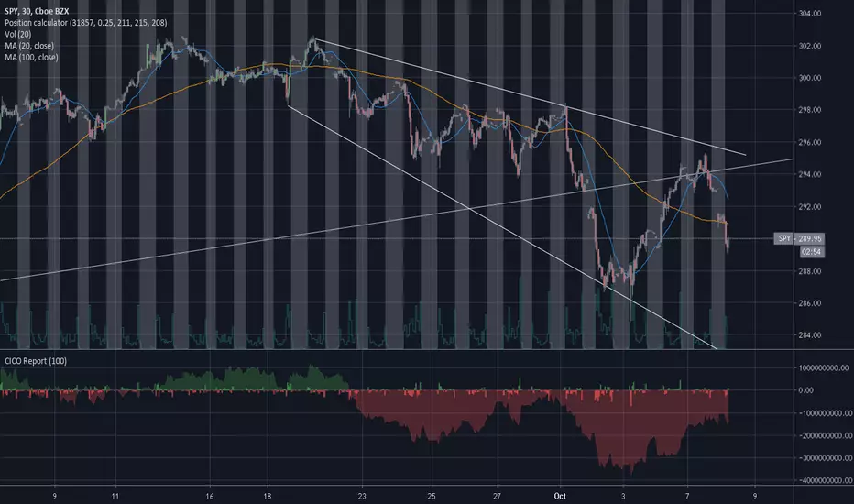This screenshot has width=854, height=504.
Task: Click the 'MA (100, close)' indicator label
Action: point(31,57)
